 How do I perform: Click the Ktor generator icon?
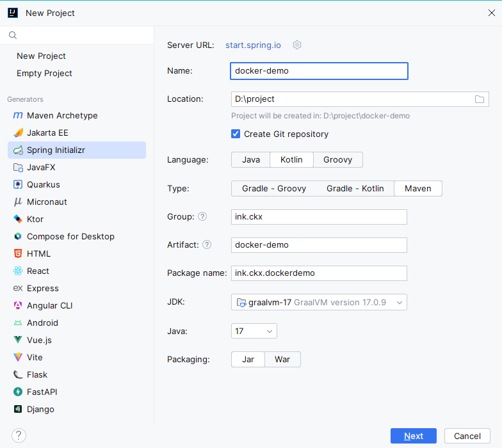pyautogui.click(x=18, y=219)
